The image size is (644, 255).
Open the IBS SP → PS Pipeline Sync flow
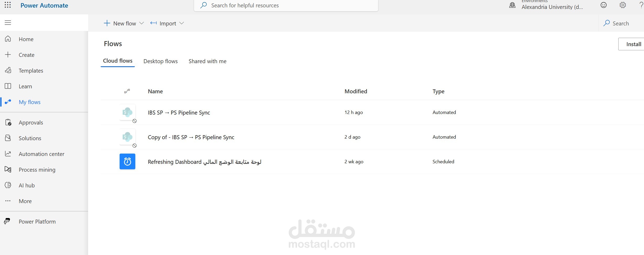[179, 113]
